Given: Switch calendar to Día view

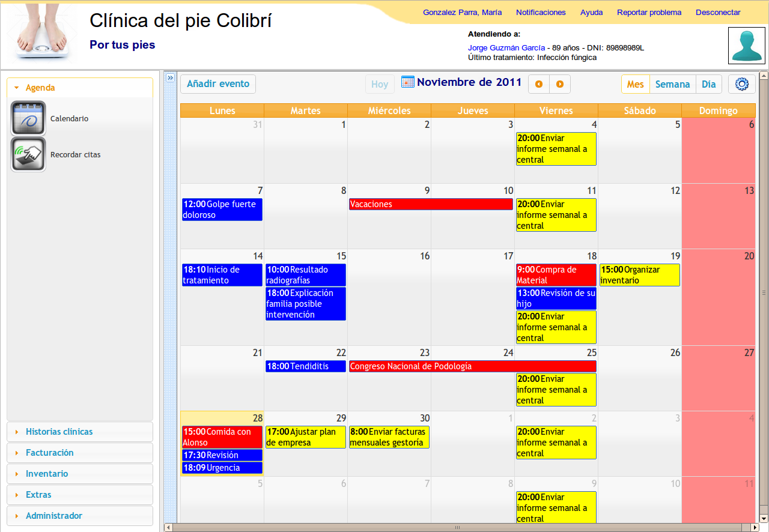Looking at the screenshot, I should click(709, 84).
